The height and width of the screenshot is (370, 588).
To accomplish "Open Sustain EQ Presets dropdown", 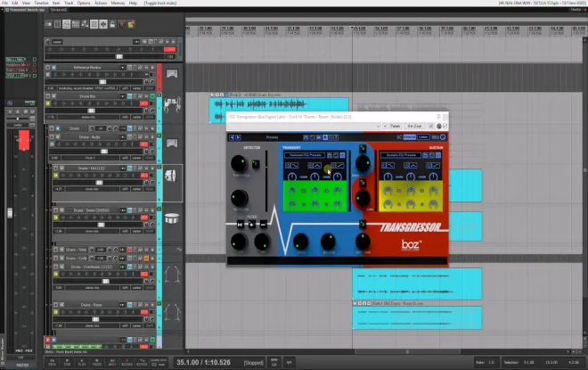I will 401,155.
